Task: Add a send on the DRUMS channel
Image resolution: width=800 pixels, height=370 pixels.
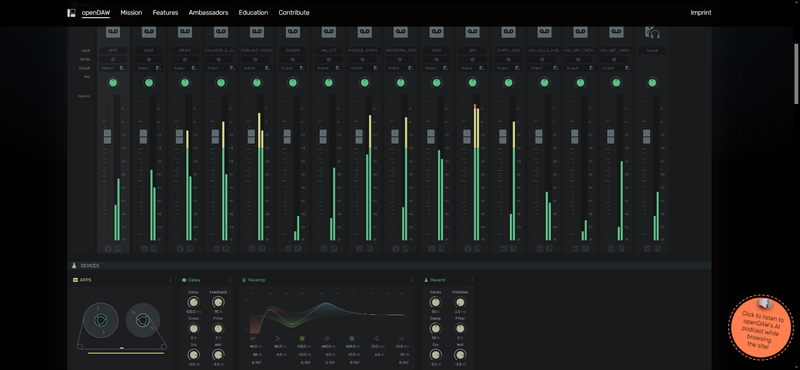Action: pyautogui.click(x=185, y=59)
